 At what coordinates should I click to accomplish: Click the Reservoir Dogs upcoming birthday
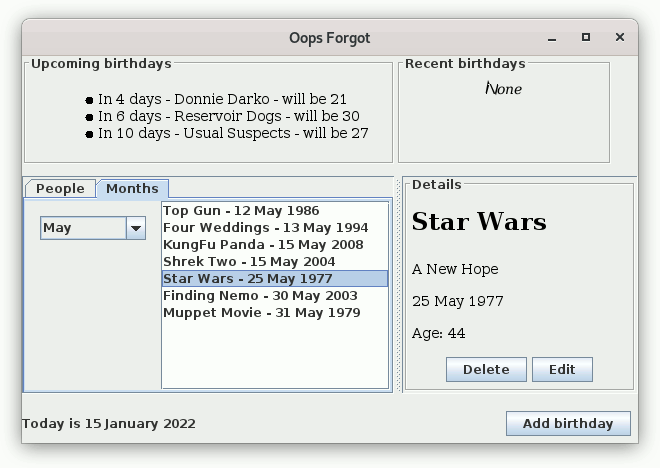[228, 116]
